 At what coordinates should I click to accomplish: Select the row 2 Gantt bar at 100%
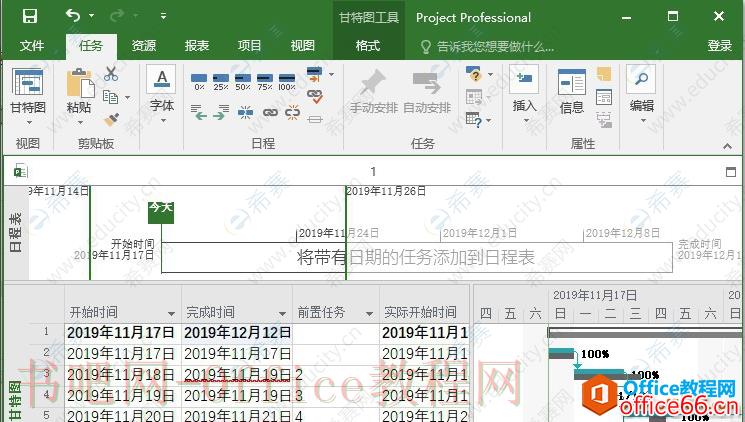(562, 354)
